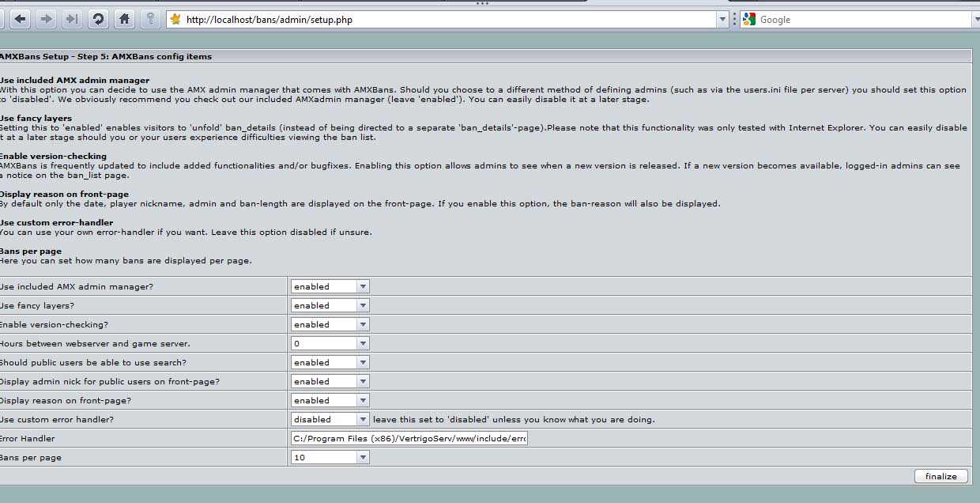Open the 'Display admin nick' dropdown
This screenshot has width=980, height=503.
click(330, 381)
